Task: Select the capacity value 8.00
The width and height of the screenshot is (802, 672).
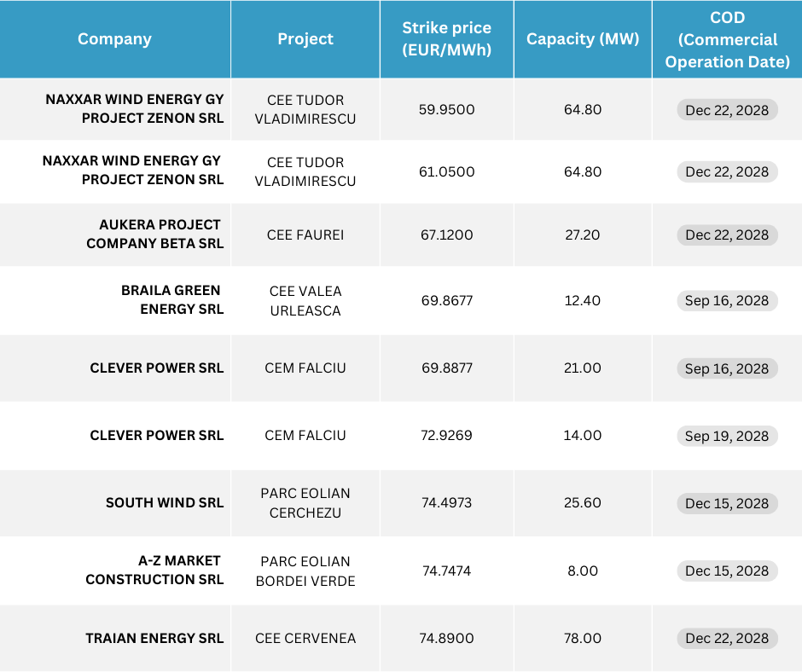Action: click(583, 571)
